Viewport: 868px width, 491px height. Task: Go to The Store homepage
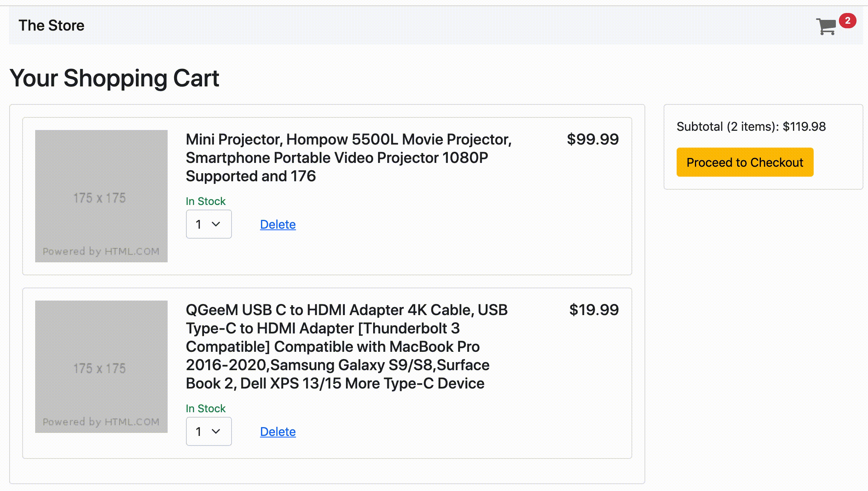pos(51,25)
